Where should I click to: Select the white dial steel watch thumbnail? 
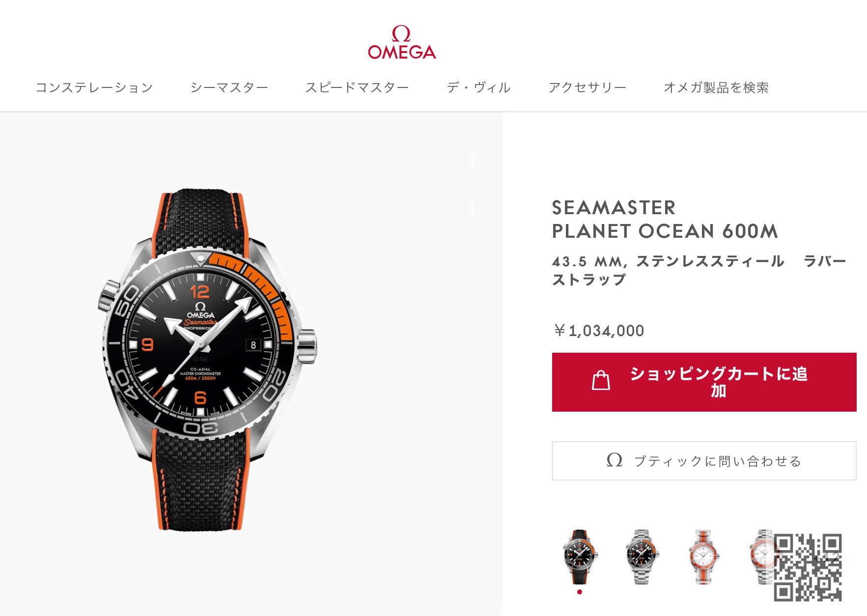coord(762,557)
